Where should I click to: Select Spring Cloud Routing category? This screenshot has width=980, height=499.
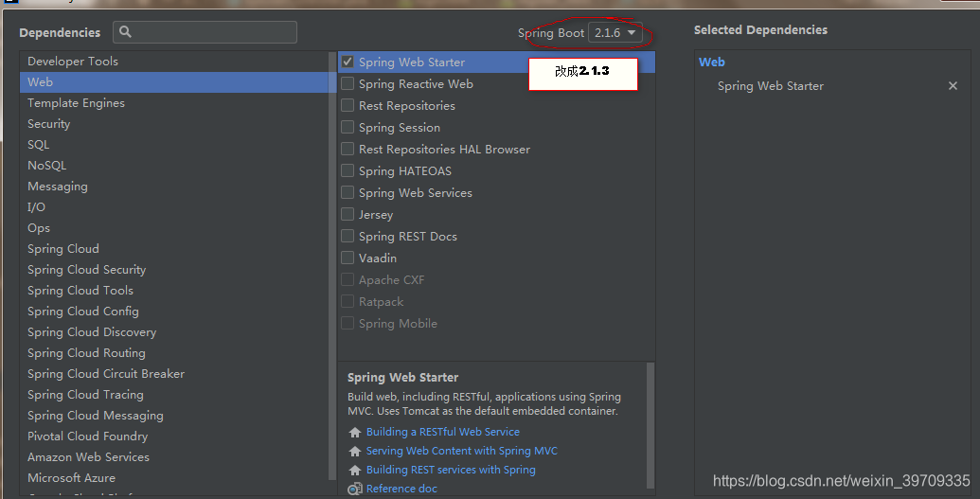(174, 352)
